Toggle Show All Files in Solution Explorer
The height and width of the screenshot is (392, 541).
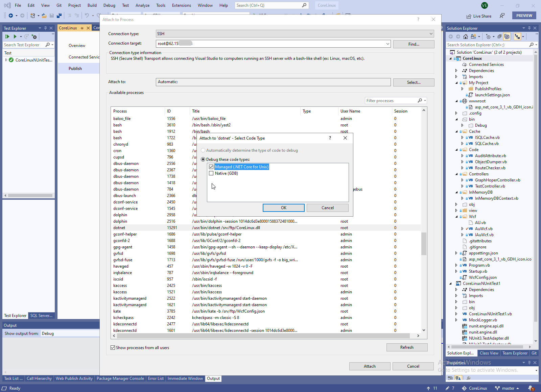[x=507, y=36]
